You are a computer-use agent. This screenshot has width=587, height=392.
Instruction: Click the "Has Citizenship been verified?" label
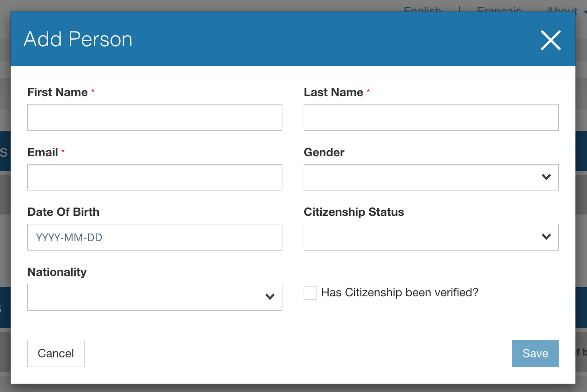pos(399,293)
